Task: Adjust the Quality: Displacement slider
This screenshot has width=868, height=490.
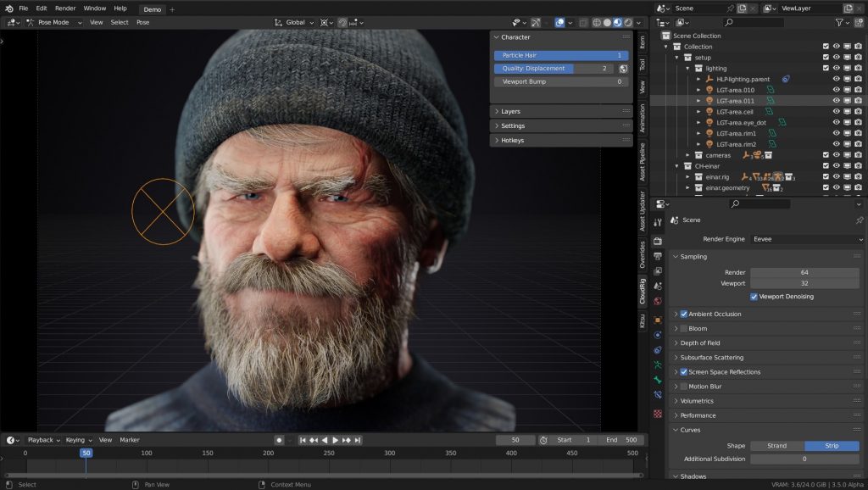Action: 555,69
